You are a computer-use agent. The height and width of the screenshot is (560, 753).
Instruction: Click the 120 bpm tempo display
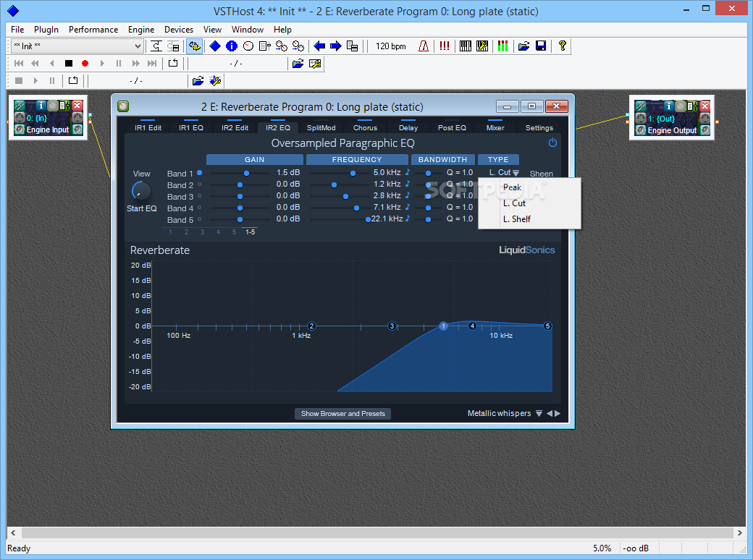click(x=390, y=46)
